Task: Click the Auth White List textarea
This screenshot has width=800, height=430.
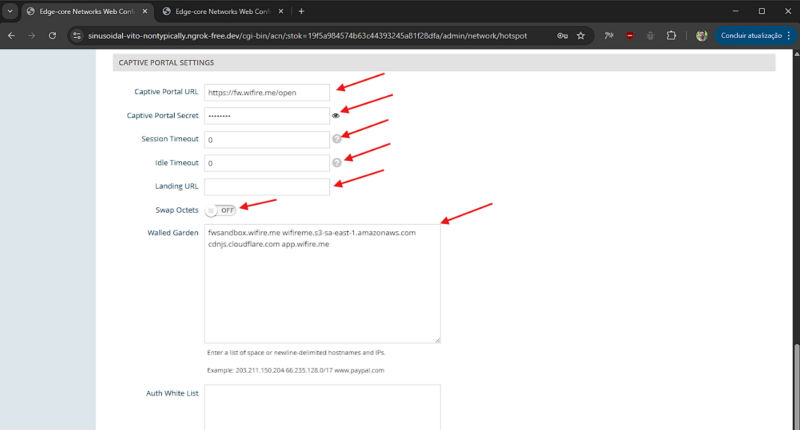Action: 322,407
